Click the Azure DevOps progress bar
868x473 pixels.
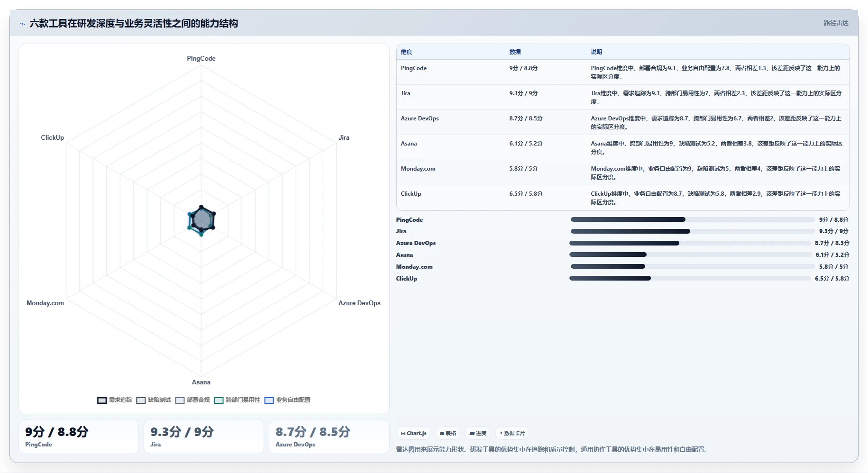coord(690,243)
